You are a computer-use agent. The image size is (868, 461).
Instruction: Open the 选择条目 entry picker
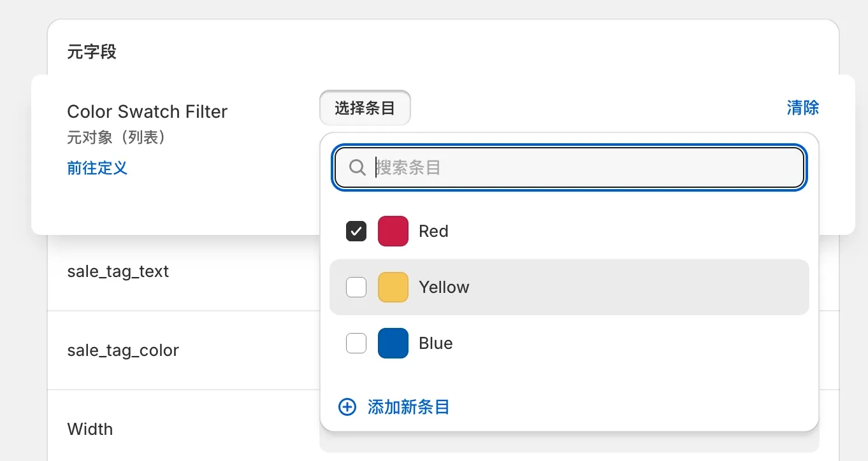(365, 108)
